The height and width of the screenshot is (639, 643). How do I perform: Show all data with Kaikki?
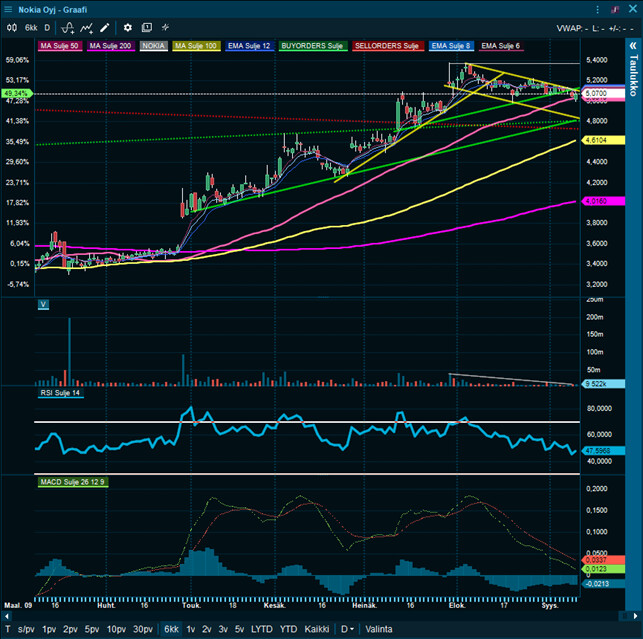[x=317, y=629]
